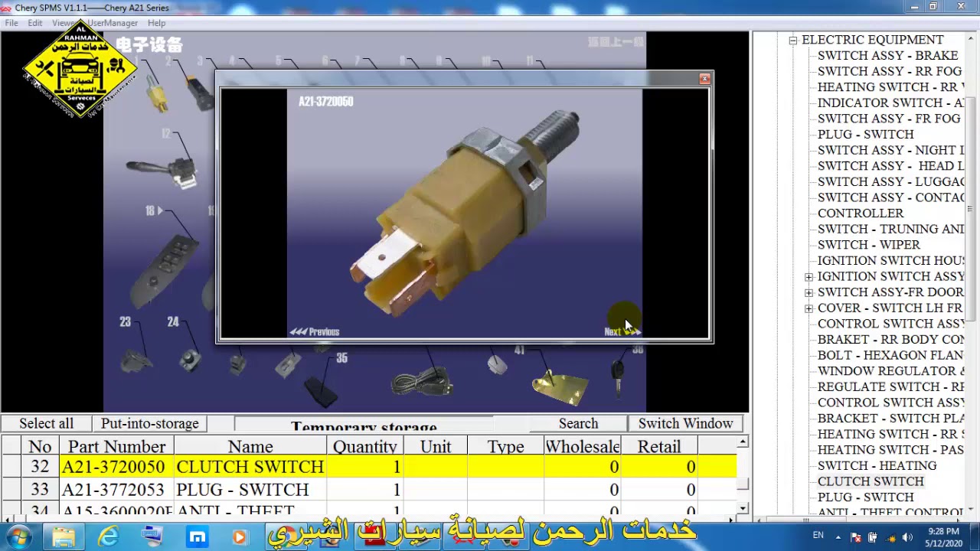Select SWITCH ASSY - FR FOG in tree
The width and height of the screenshot is (980, 551).
(x=889, y=119)
